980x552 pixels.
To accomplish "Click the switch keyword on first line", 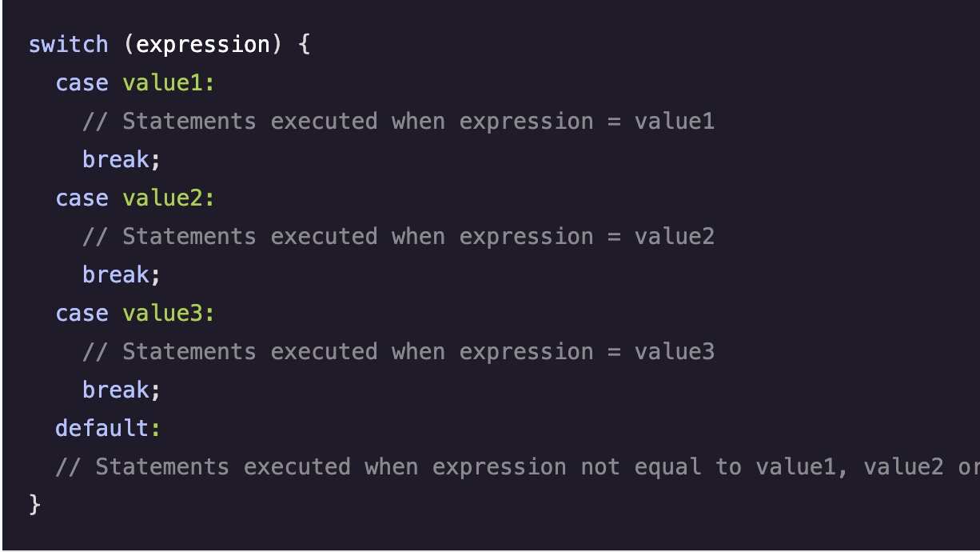I will pos(68,44).
